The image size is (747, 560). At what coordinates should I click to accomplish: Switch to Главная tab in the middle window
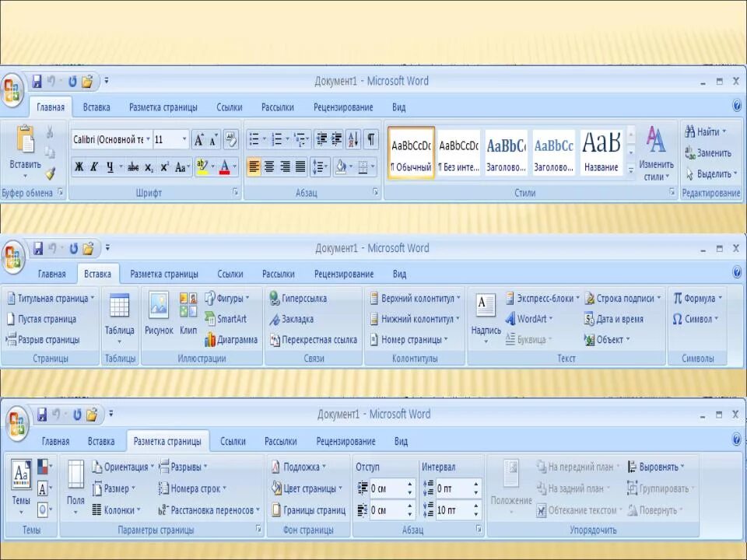coord(52,274)
